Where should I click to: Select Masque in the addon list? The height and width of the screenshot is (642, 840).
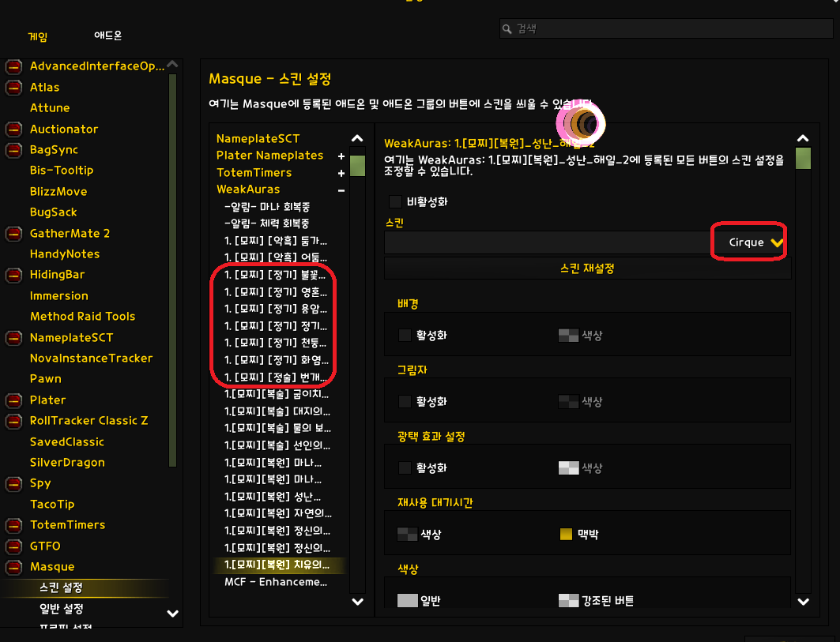(x=52, y=566)
